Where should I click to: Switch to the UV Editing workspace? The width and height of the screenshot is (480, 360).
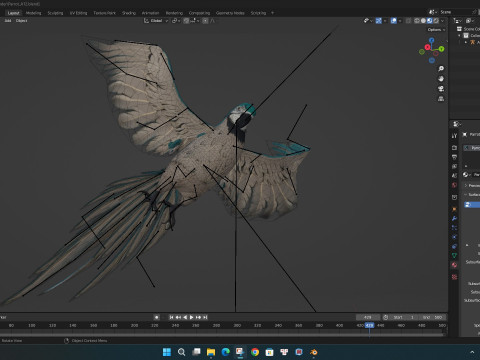pyautogui.click(x=78, y=13)
